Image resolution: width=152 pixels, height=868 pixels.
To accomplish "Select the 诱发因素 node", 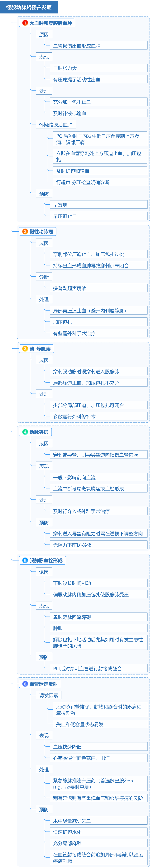I will [x=48, y=695].
